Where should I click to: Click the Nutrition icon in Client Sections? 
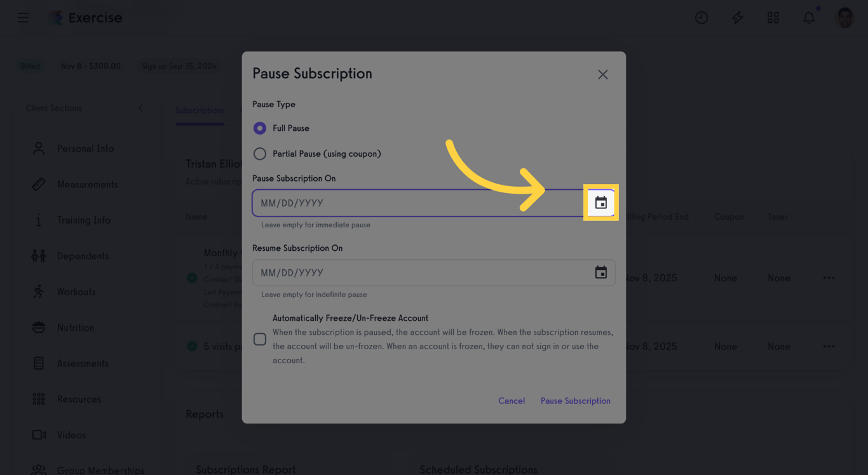[x=38, y=327]
